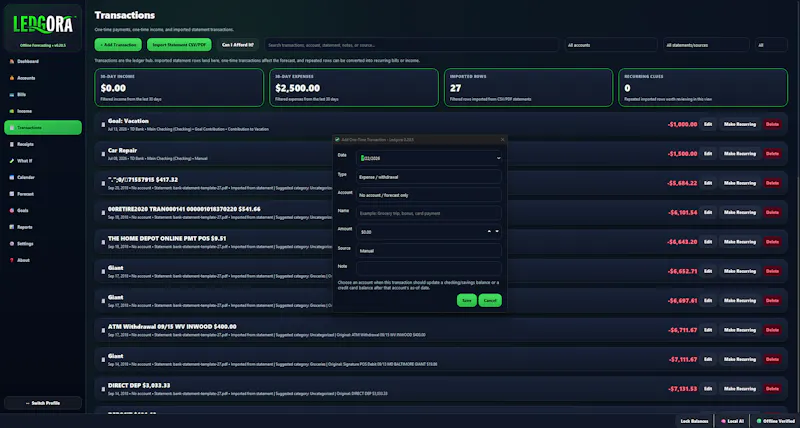Select the checkbox for 00RETIRE2020 row
Viewport: 800px width, 428px height.
[x=103, y=213]
